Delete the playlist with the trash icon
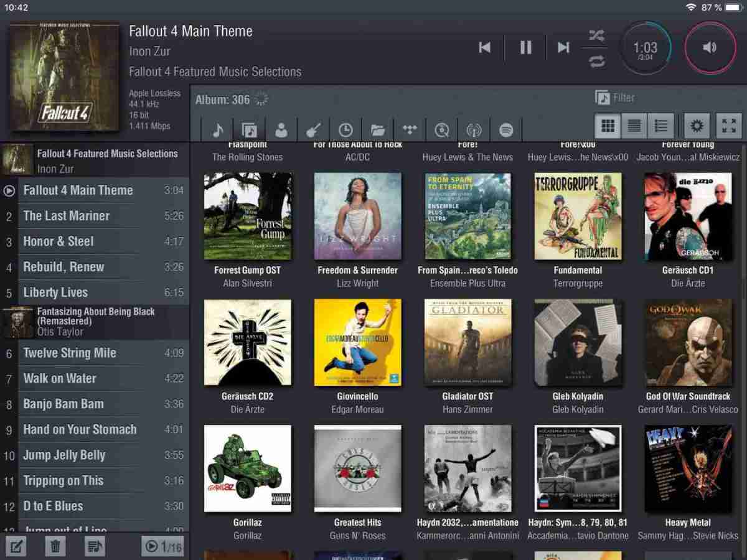 pos(55,547)
